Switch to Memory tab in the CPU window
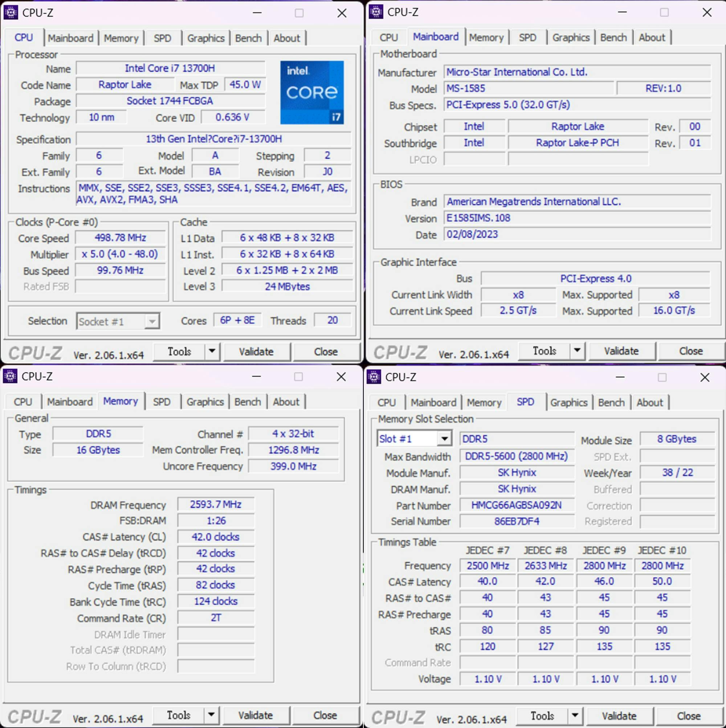 (121, 38)
